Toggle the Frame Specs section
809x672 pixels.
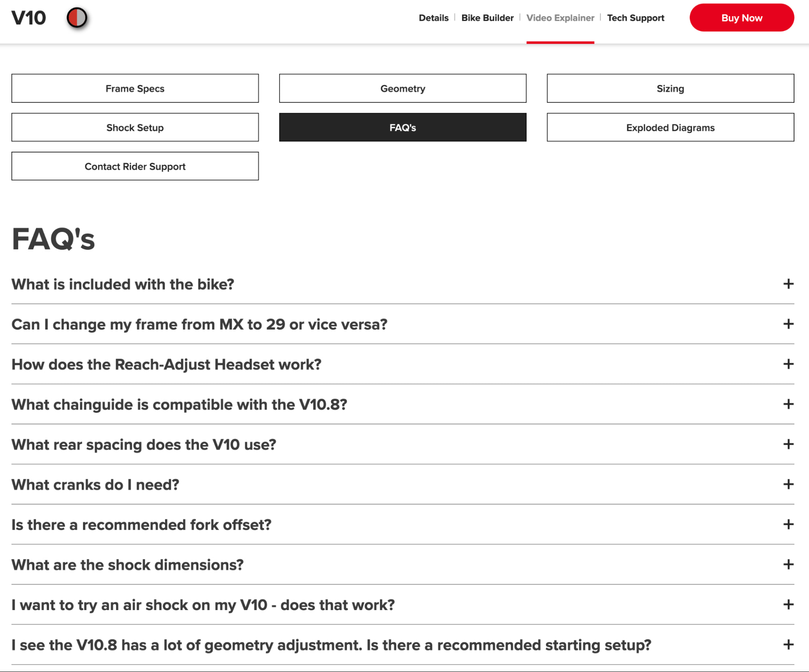pyautogui.click(x=135, y=88)
